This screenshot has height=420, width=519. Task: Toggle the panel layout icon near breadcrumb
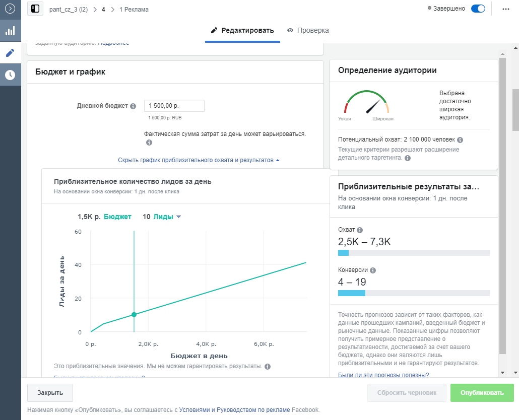click(35, 9)
